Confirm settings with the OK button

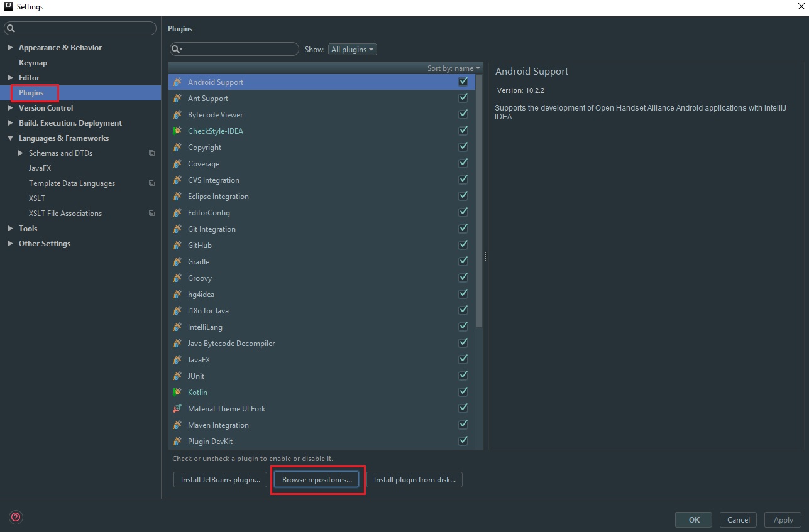click(694, 519)
